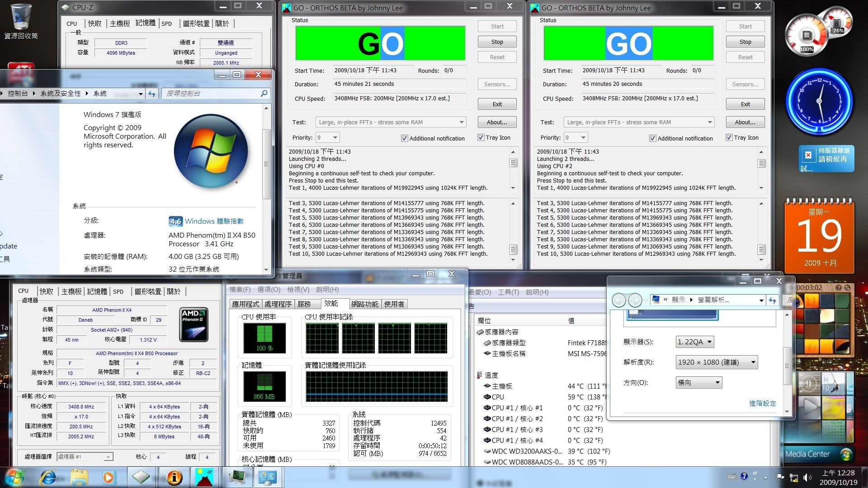Screen dimensions: 868x488
Task: Click the CPU-Z chip taskbar icon
Action: [x=141, y=477]
